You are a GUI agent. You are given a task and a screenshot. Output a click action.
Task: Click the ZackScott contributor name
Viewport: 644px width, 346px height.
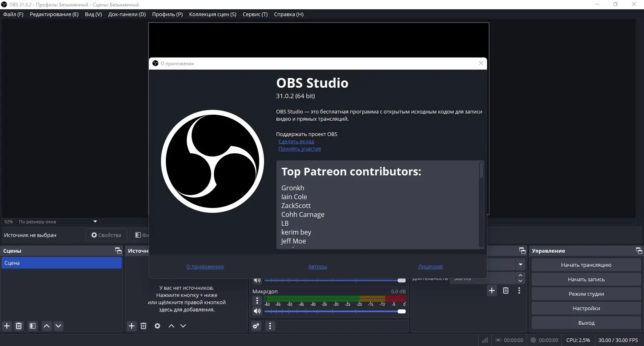(296, 206)
